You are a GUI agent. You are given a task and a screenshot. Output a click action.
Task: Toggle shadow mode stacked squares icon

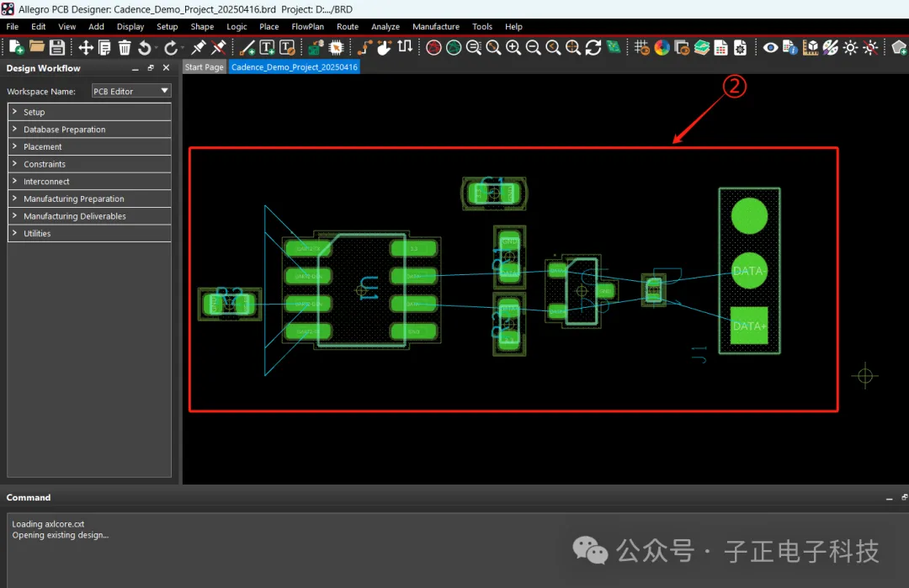[682, 47]
